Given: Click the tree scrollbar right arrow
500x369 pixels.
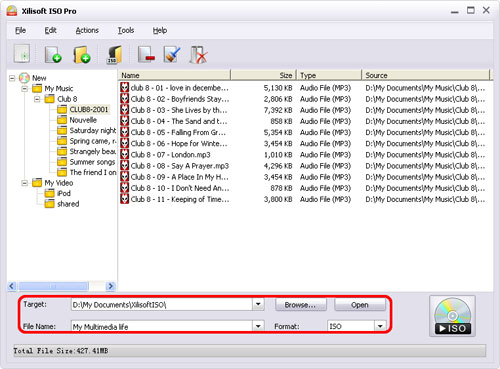Looking at the screenshot, I should (x=110, y=286).
